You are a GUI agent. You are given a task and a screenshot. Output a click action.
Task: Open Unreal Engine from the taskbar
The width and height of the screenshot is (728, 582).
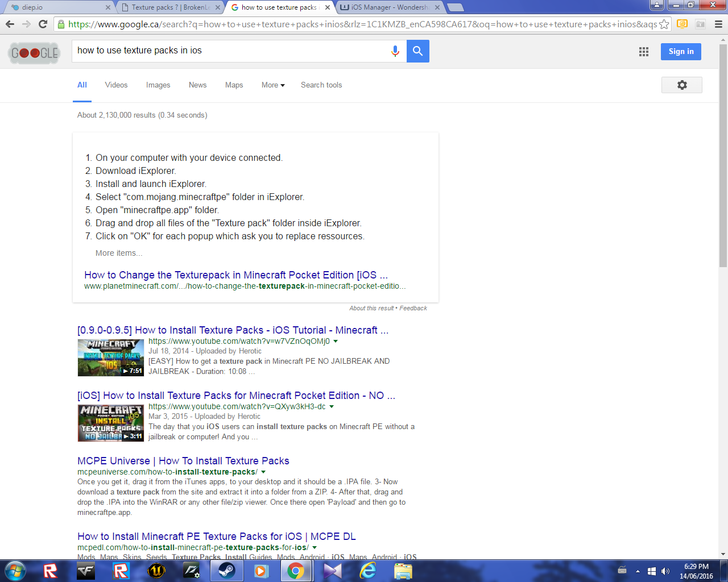(156, 571)
